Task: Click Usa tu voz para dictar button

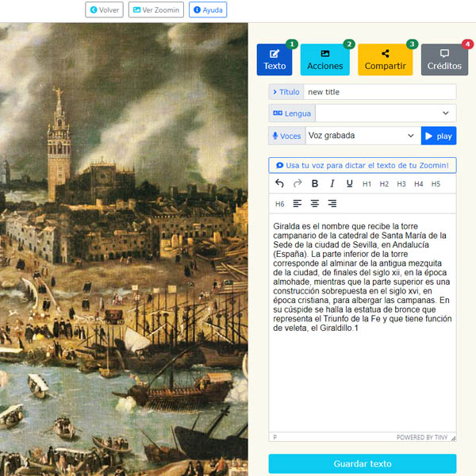Action: pyautogui.click(x=363, y=166)
